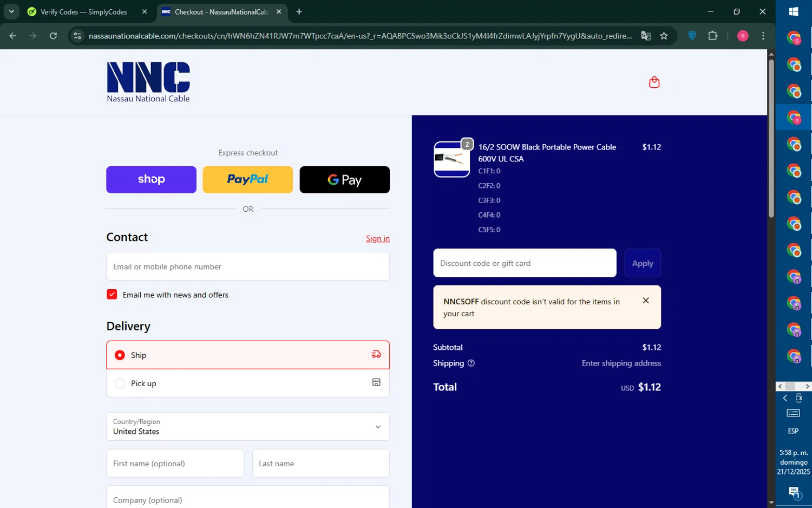
Task: Click the page vertical scrollbar thumb
Action: [x=771, y=138]
